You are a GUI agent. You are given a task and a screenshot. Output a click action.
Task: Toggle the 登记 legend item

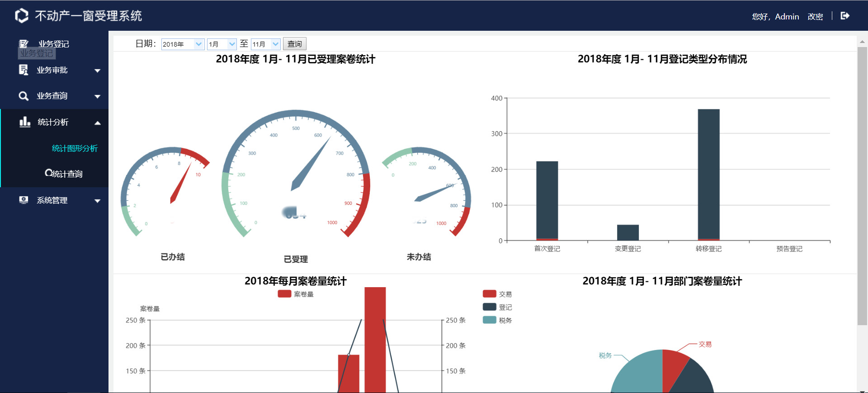[497, 307]
